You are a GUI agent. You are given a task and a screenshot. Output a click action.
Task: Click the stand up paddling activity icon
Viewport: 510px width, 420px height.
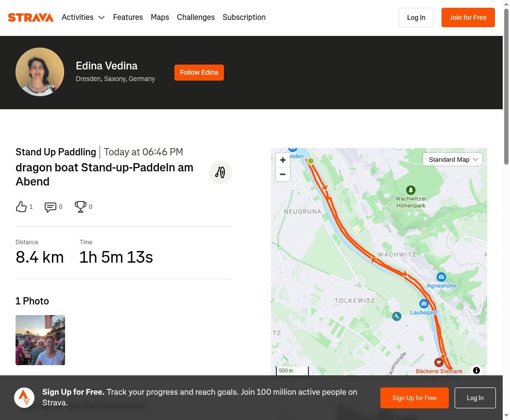tap(220, 172)
